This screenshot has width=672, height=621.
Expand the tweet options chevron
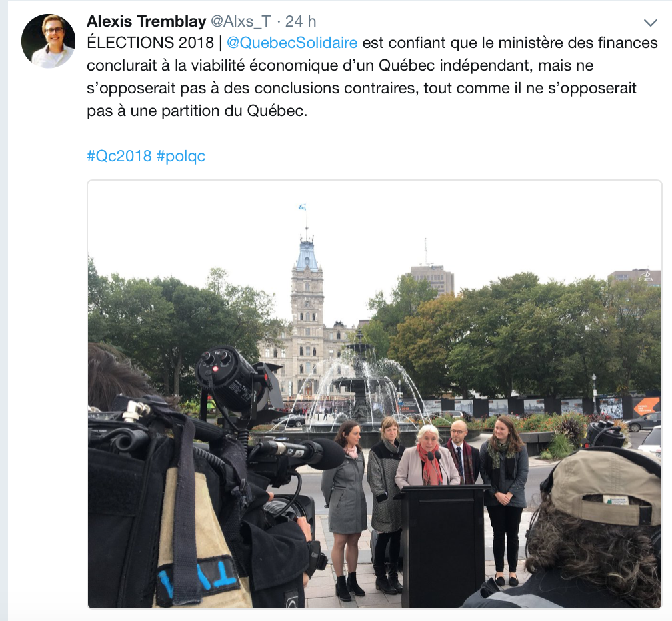tap(651, 23)
